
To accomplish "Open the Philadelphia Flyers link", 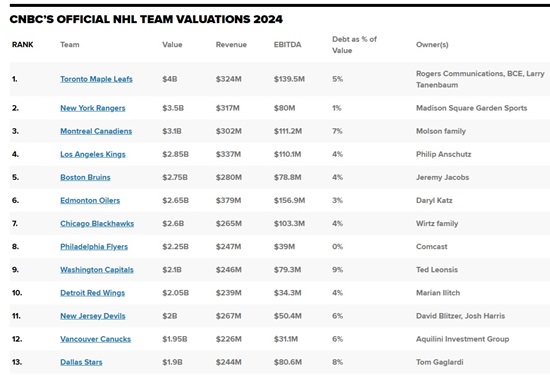I will 94,247.
